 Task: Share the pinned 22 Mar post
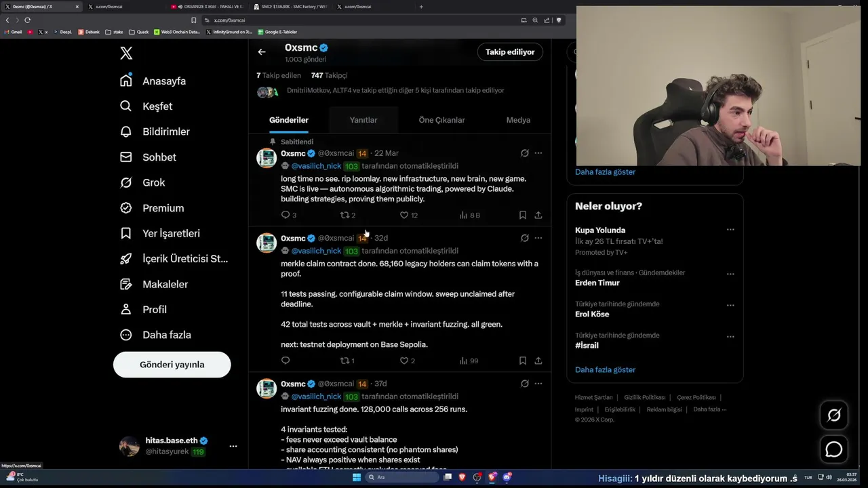point(538,215)
